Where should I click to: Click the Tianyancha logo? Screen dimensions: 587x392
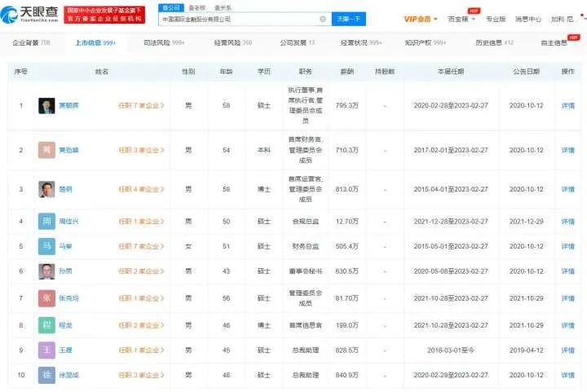coord(29,14)
